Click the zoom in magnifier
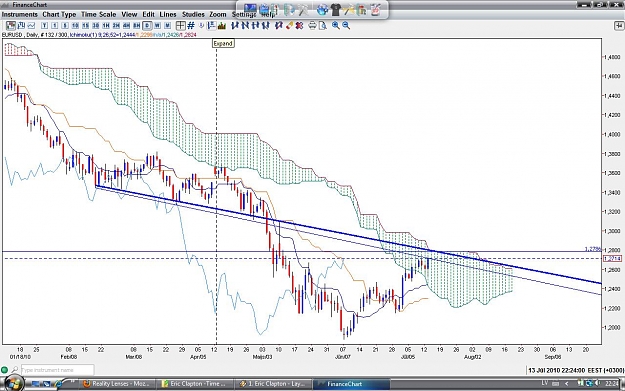The width and height of the screenshot is (625, 391). tap(336, 26)
